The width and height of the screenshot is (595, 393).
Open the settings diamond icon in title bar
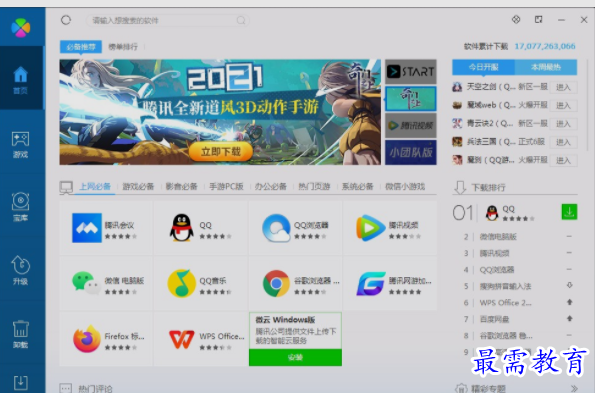coord(516,19)
